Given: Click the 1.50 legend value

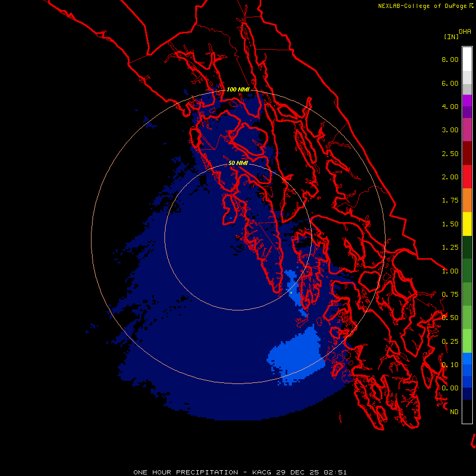Looking at the screenshot, I should (450, 224).
